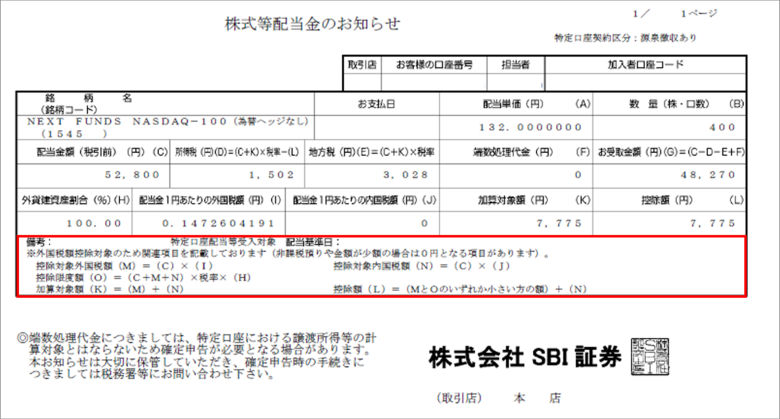Click the 配当金1円あたりの外国税額(円)(I) header
Screen dimensions: 780x419
click(x=209, y=200)
